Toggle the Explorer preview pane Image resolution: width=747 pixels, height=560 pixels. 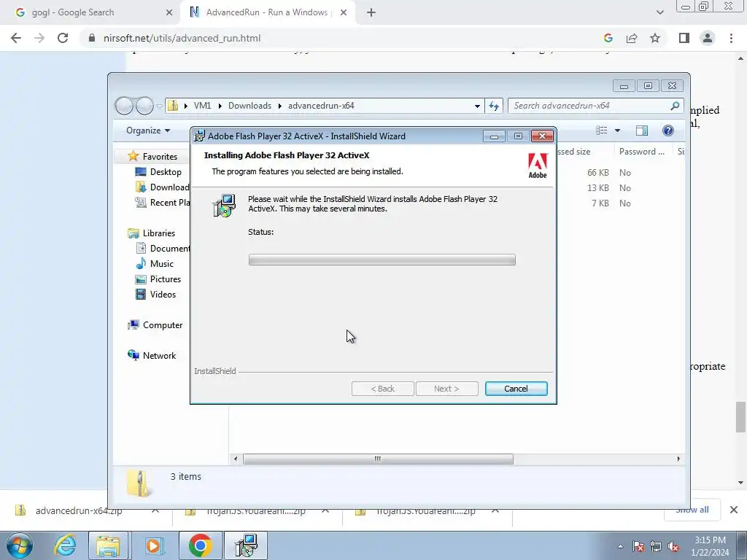[642, 131]
